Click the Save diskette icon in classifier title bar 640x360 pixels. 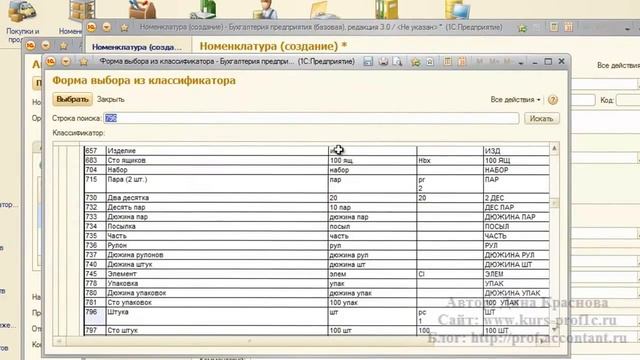(x=368, y=62)
